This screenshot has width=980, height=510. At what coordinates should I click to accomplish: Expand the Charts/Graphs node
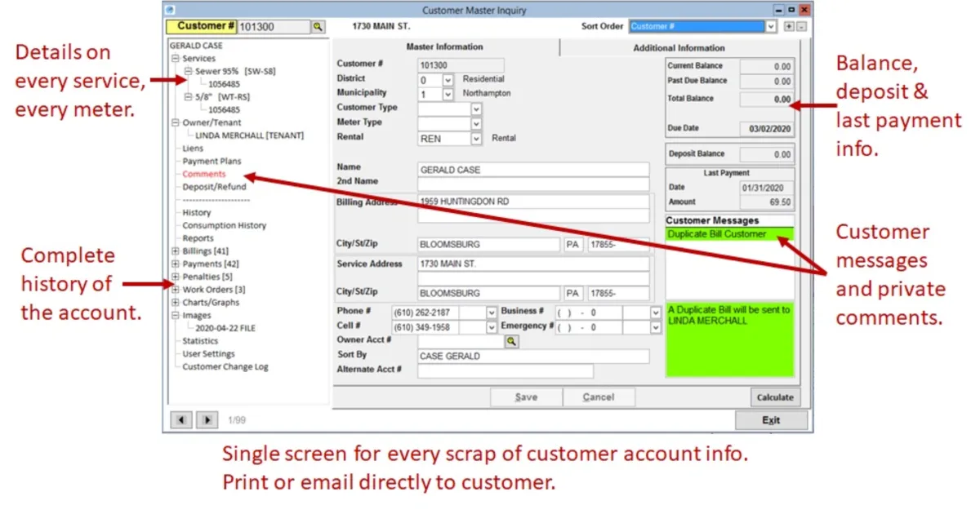(x=175, y=303)
